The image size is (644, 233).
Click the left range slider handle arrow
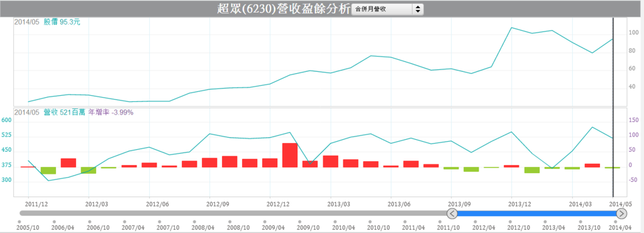(x=452, y=213)
